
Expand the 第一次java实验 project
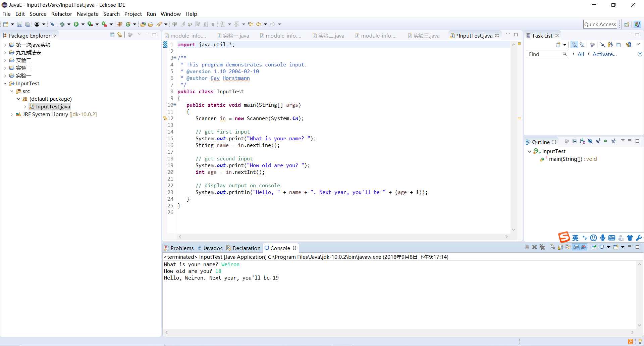(x=5, y=45)
